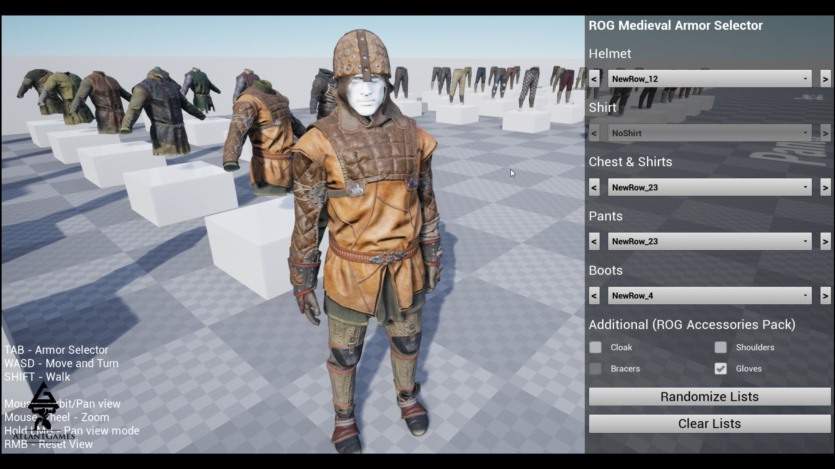Viewport: 835px width, 469px height.
Task: Click the Additional (ROG Accessories Pack) heading
Action: click(x=692, y=325)
